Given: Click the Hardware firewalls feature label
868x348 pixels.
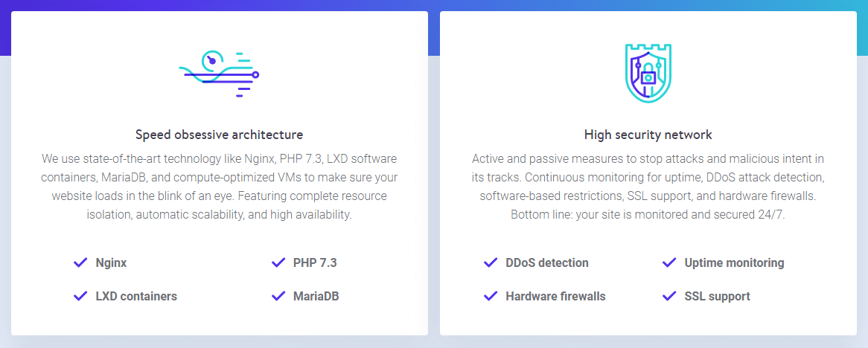Looking at the screenshot, I should [555, 296].
